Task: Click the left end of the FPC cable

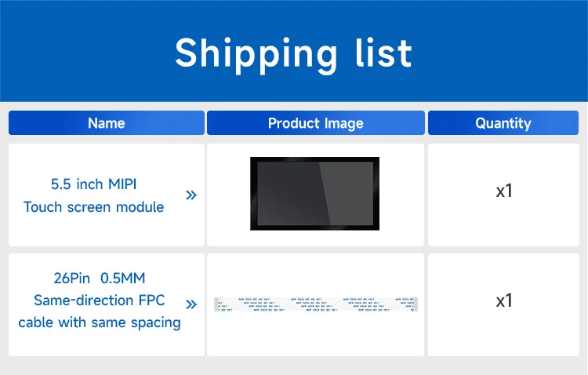Action: click(x=216, y=304)
